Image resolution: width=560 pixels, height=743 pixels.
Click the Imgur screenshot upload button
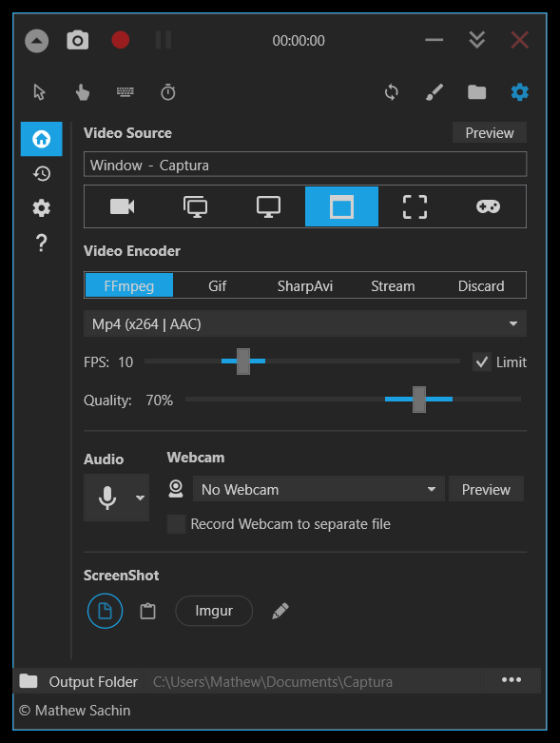[x=214, y=611]
